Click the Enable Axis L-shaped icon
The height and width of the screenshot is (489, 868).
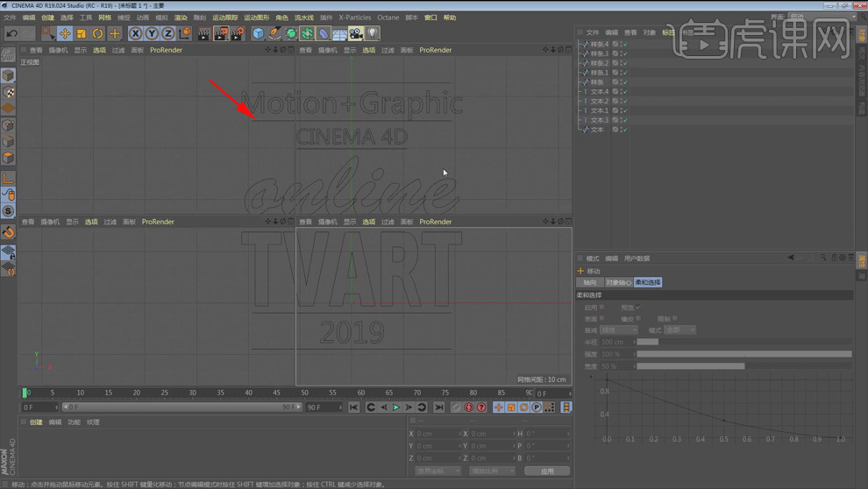[x=8, y=178]
